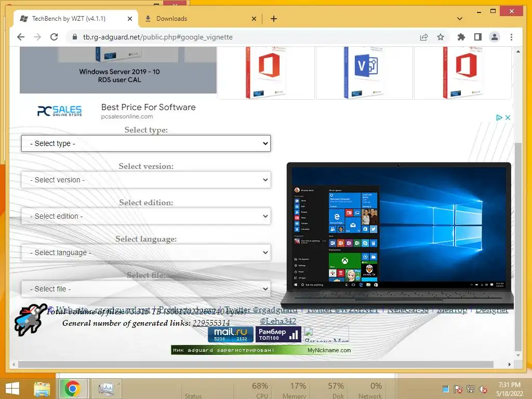
Task: Click the muted volume tray icon
Action: coord(483,389)
